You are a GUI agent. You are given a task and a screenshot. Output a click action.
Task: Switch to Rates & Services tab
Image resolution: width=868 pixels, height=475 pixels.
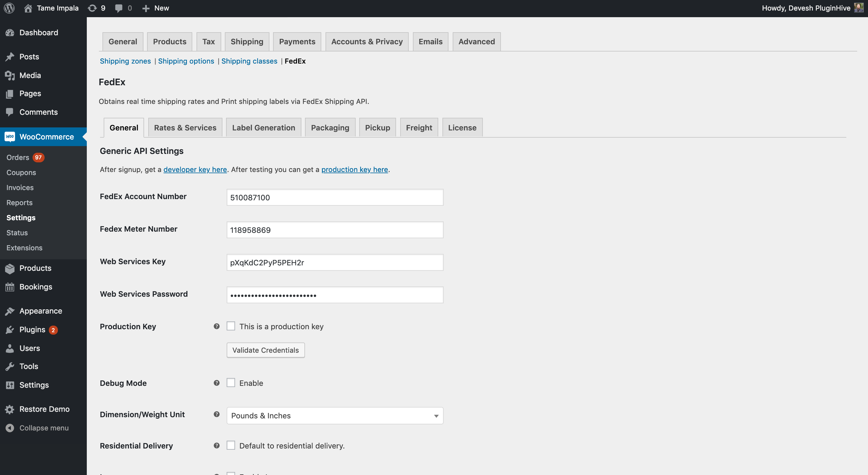tap(185, 128)
